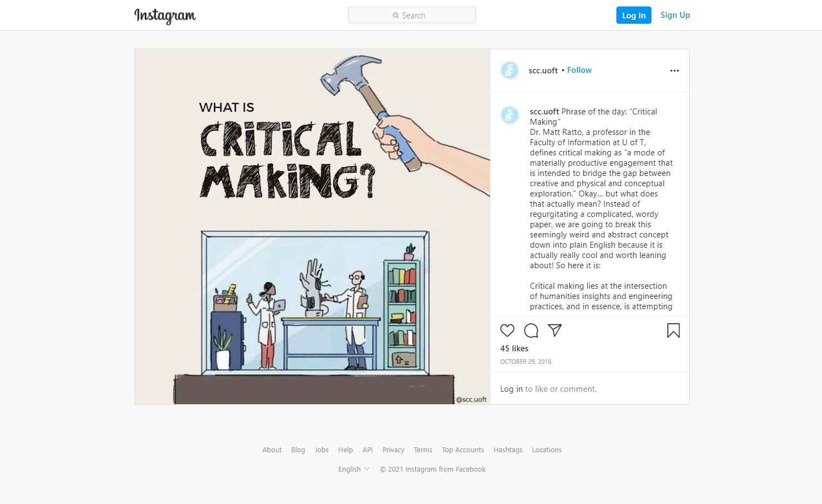Open the Hashtags footer link
This screenshot has height=504, width=822.
[508, 450]
